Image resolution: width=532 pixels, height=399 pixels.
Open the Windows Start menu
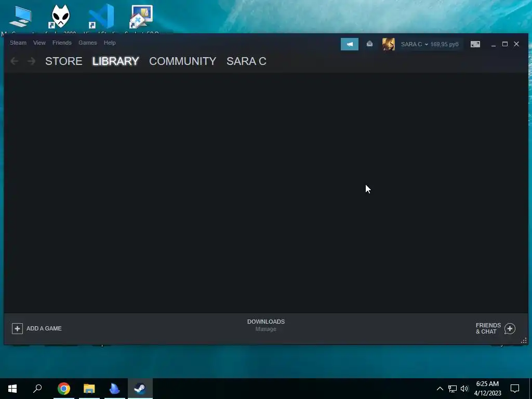click(x=12, y=389)
